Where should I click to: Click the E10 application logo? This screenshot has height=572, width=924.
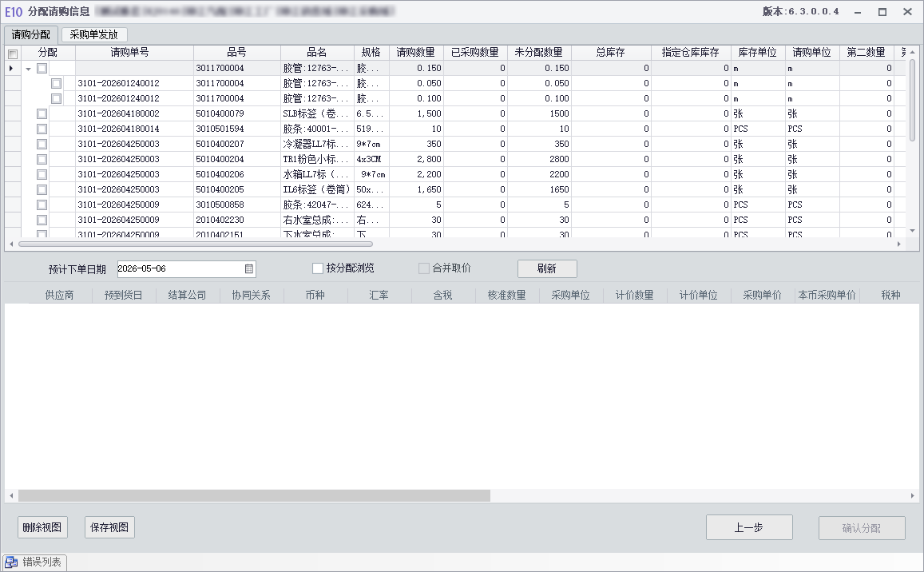click(13, 12)
